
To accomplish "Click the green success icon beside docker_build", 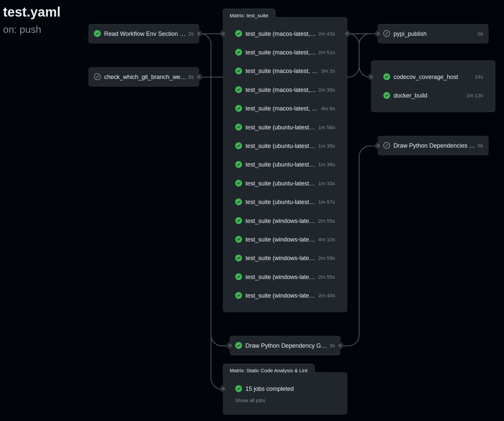I will click(x=386, y=96).
